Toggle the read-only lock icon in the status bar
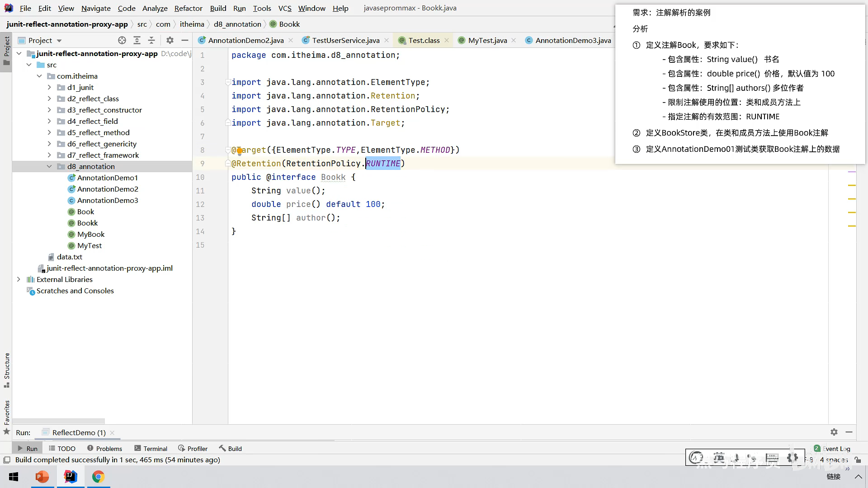 click(x=858, y=460)
